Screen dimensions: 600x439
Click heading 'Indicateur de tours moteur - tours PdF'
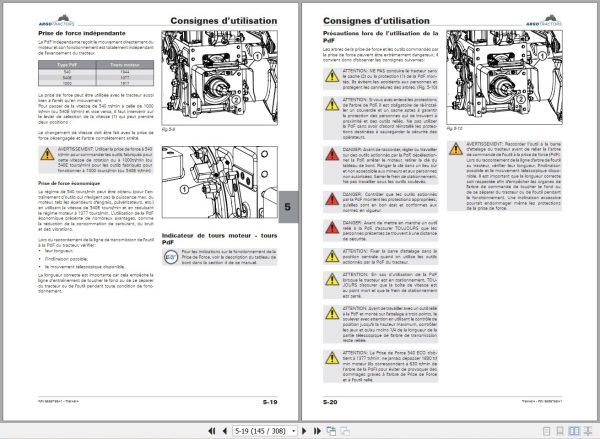click(x=220, y=239)
